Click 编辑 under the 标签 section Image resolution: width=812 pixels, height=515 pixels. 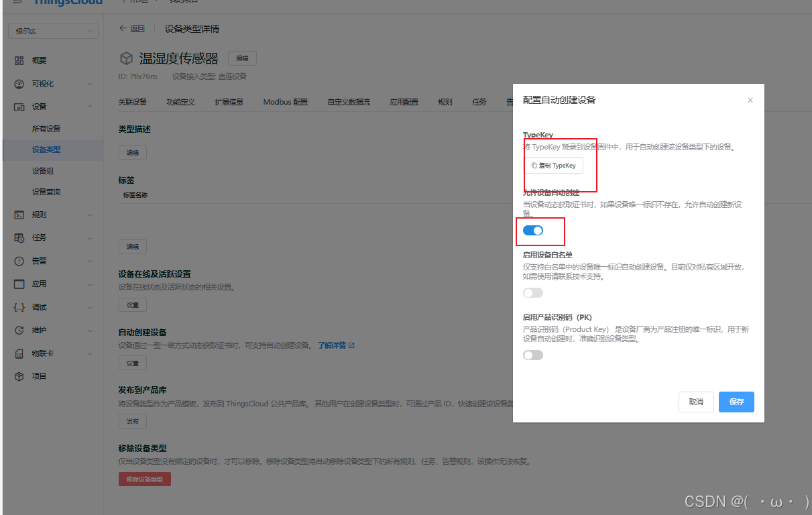pos(132,246)
